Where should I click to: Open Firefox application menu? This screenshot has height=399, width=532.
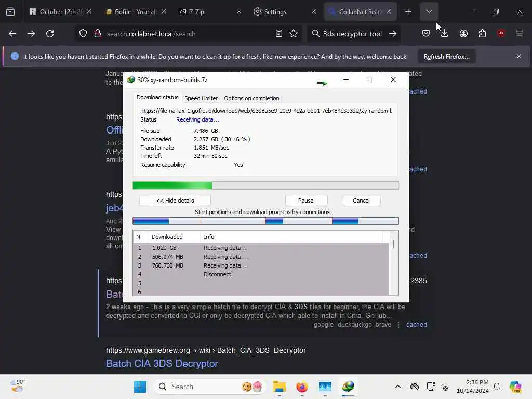click(520, 33)
